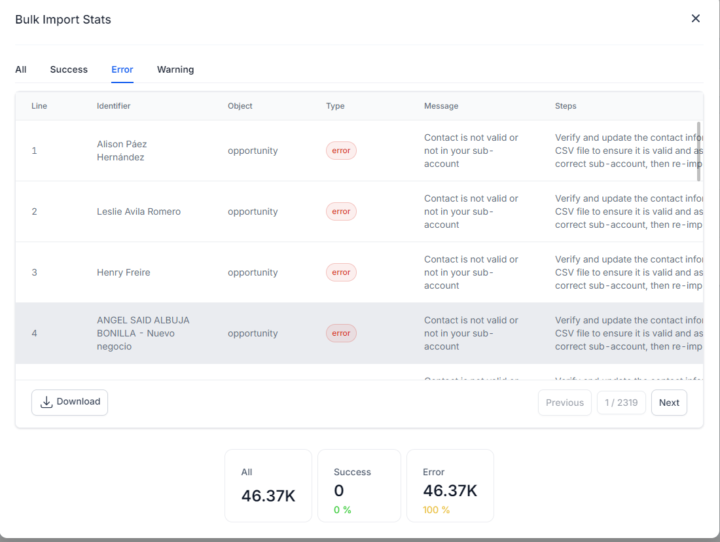This screenshot has width=720, height=542.
Task: Click the 100 % error percentage
Action: point(436,510)
